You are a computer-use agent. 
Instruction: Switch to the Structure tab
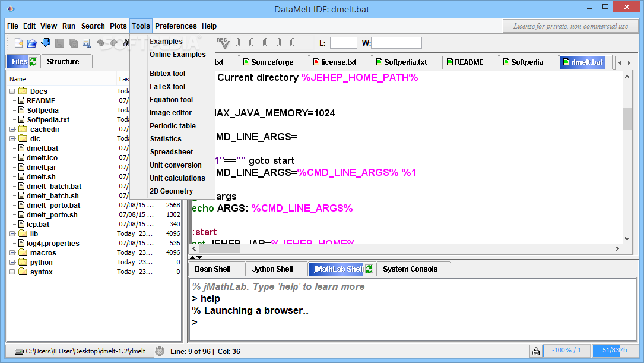click(64, 62)
